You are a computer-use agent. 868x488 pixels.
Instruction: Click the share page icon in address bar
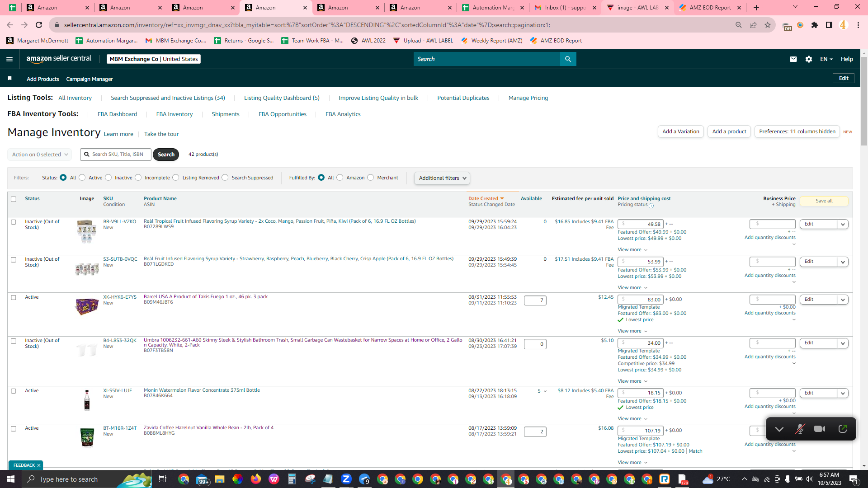(x=753, y=25)
